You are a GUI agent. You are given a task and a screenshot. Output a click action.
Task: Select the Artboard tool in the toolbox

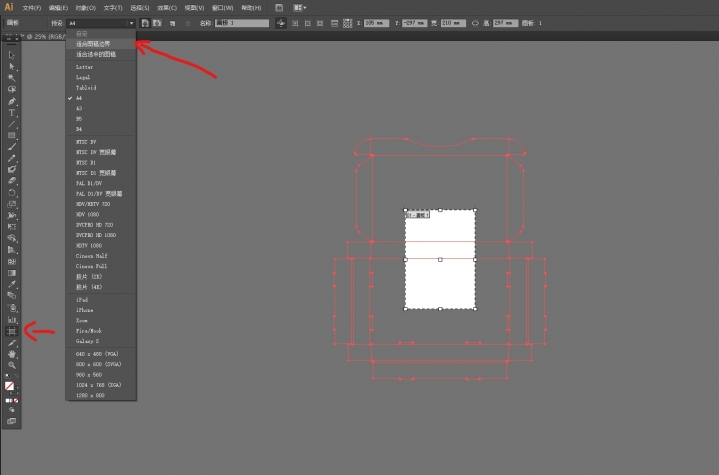(11, 330)
